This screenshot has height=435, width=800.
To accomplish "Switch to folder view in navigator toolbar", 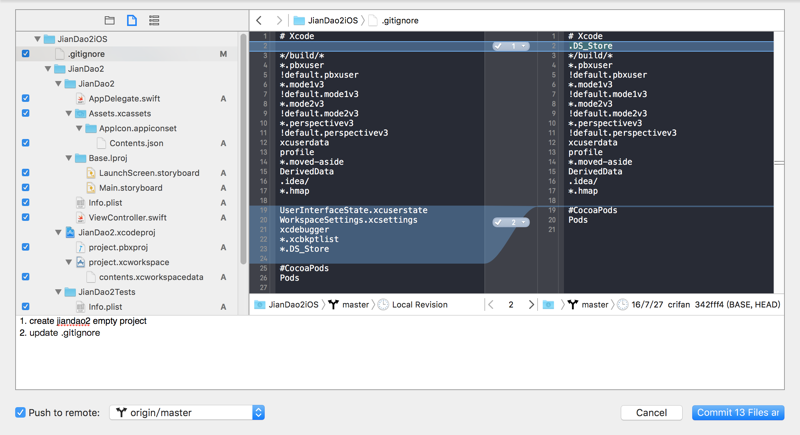I will pyautogui.click(x=109, y=20).
